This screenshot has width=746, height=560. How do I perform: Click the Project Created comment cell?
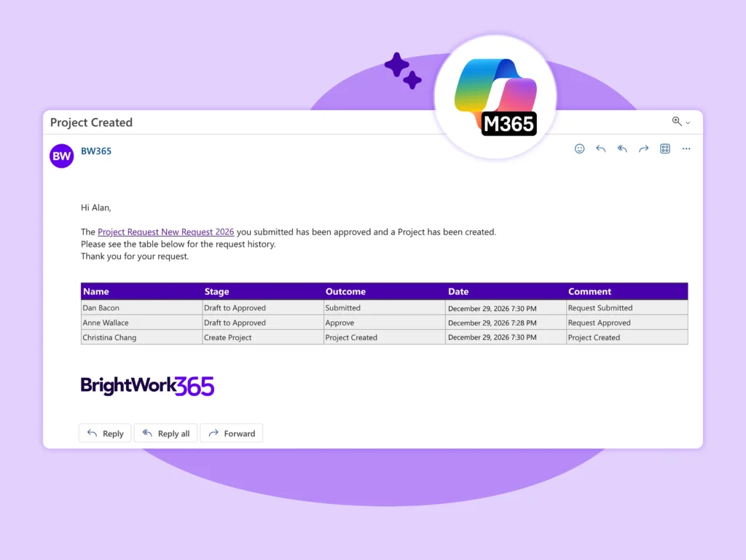(627, 337)
